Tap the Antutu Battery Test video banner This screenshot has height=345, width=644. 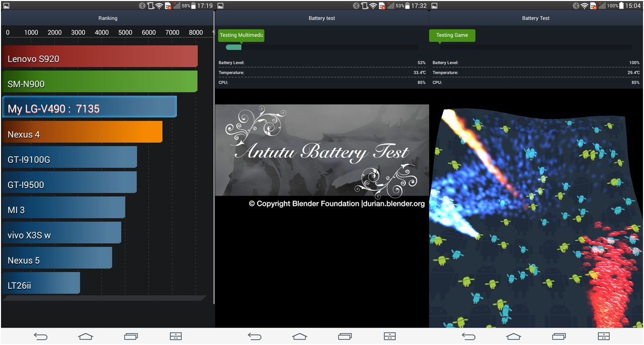tap(321, 150)
